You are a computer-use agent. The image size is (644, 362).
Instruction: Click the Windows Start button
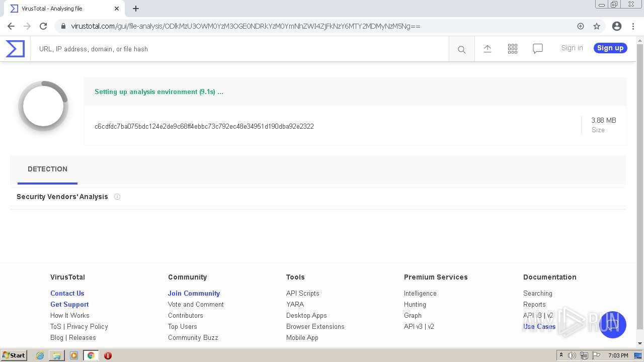point(14,355)
